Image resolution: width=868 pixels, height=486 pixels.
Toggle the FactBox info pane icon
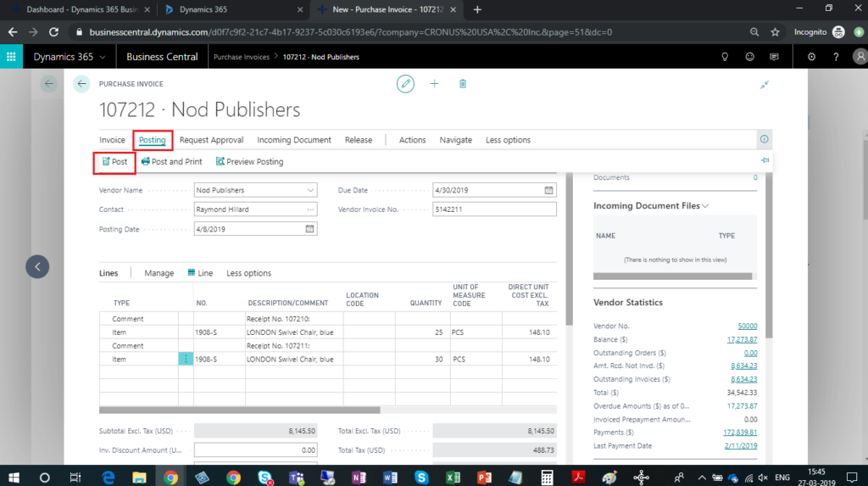764,140
